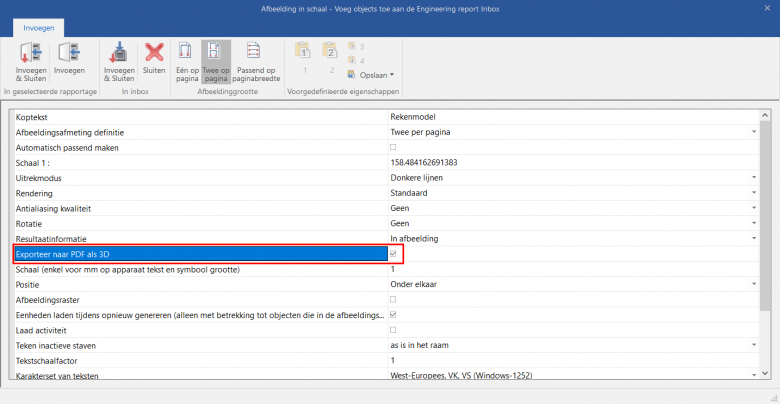Screen dimensions: 780x404
Task: Click the Invoegen icon in the ribbon
Action: click(69, 60)
